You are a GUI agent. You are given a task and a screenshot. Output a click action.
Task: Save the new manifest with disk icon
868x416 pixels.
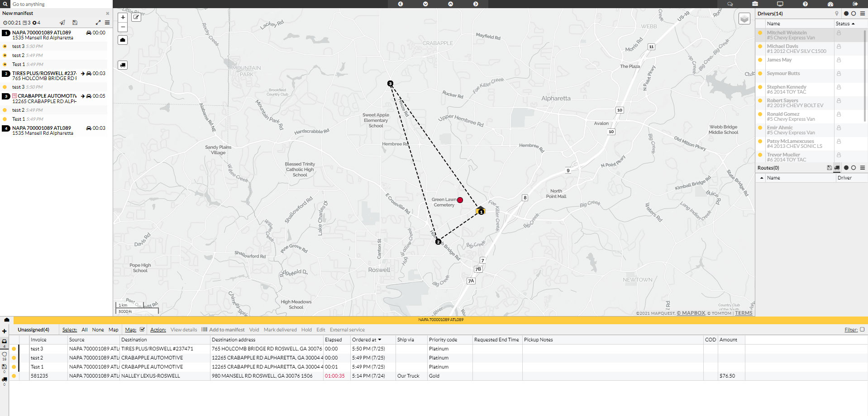[75, 23]
